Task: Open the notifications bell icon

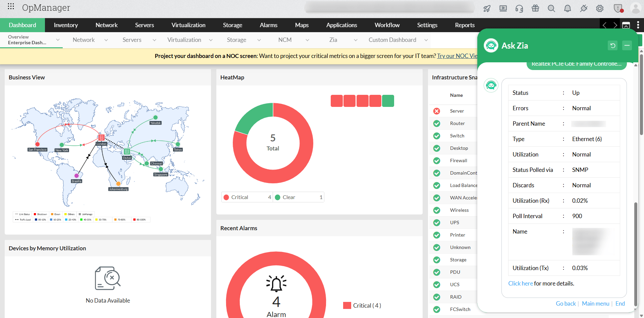Action: pos(568,8)
